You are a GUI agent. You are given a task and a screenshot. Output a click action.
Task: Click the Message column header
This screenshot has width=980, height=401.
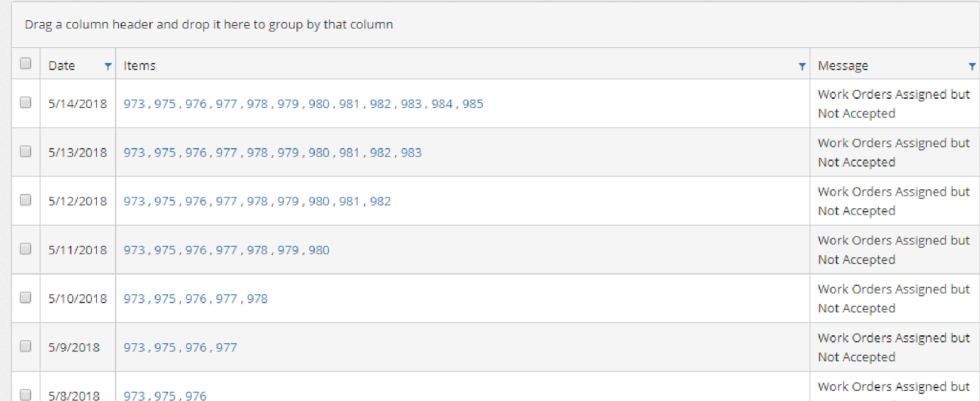[843, 66]
